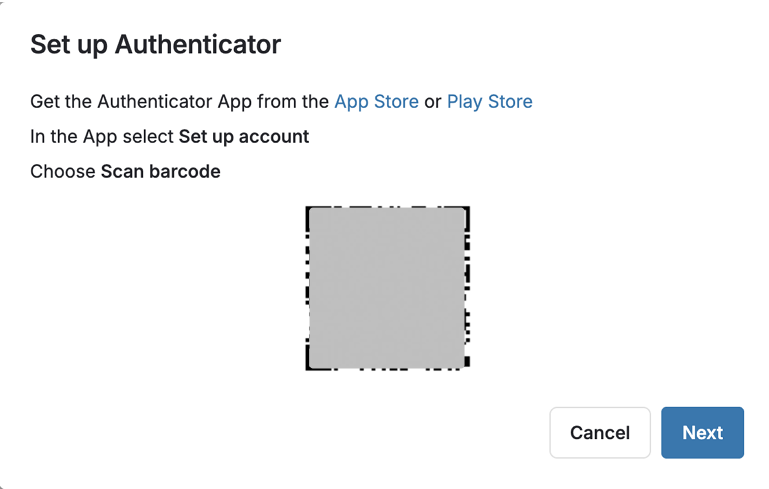Open the App Store link
The width and height of the screenshot is (769, 489).
tap(376, 101)
